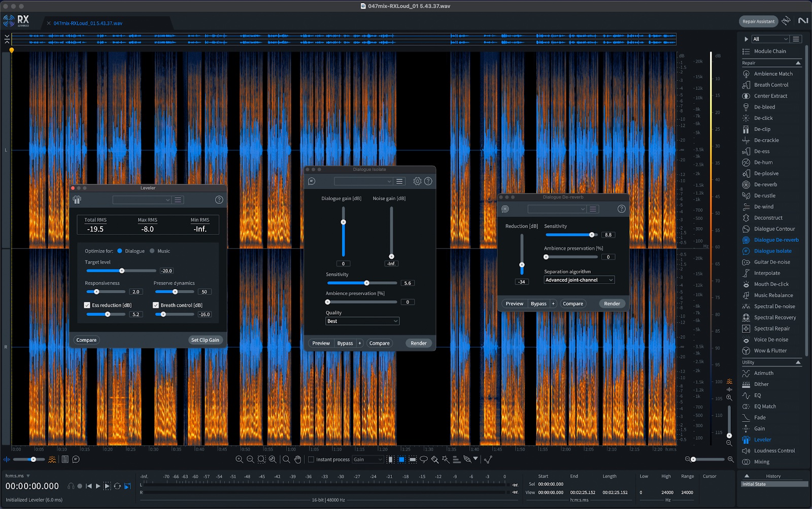Open the De-clip module
The height and width of the screenshot is (509, 812).
761,130
